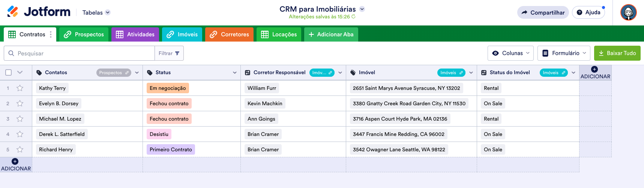The height and width of the screenshot is (188, 644).
Task: Star row 1 Kathy Terry
Action: pos(20,88)
